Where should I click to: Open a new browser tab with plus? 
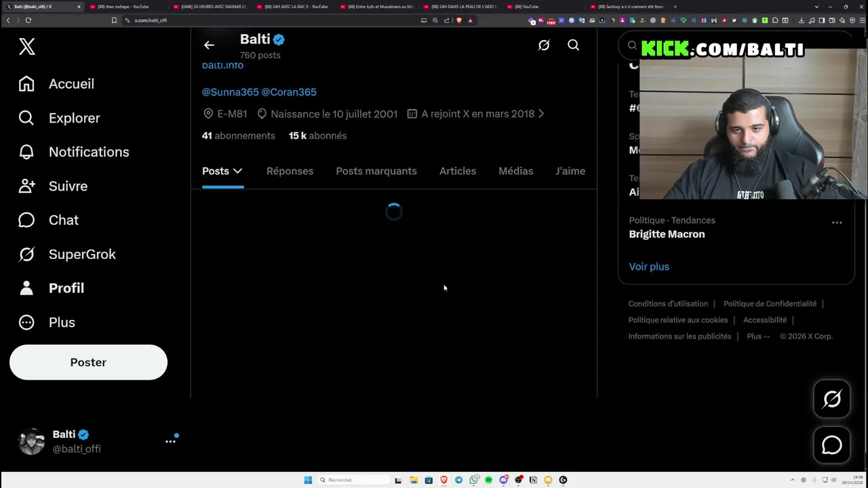coord(675,7)
